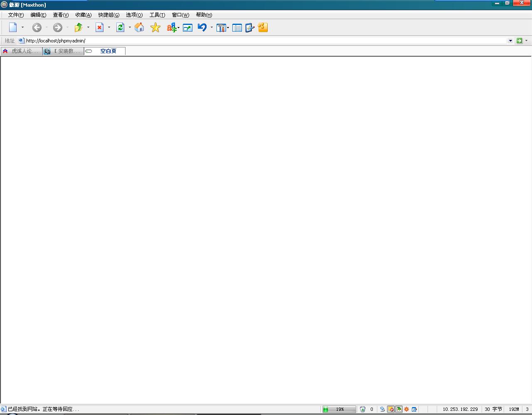
Task: Click the New blank page toolbar icon
Action: 13,27
